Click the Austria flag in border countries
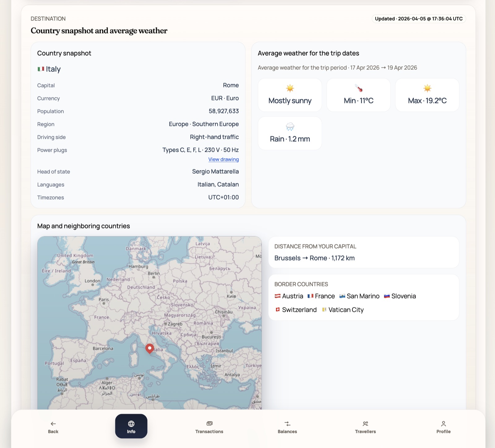 tap(278, 296)
